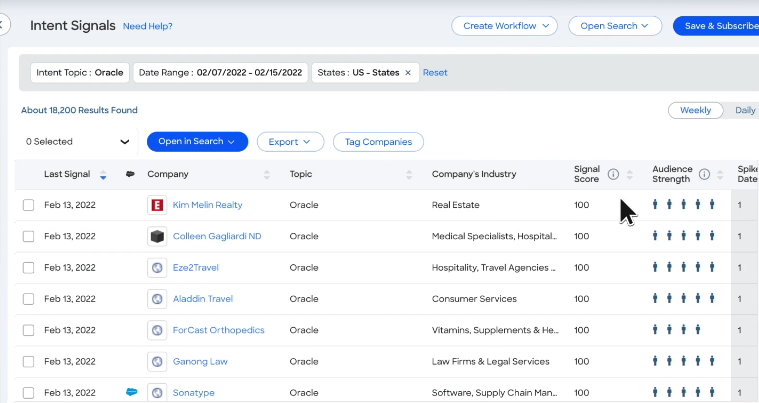Select the Sonatype row checkbox
This screenshot has width=759, height=403.
click(x=29, y=393)
